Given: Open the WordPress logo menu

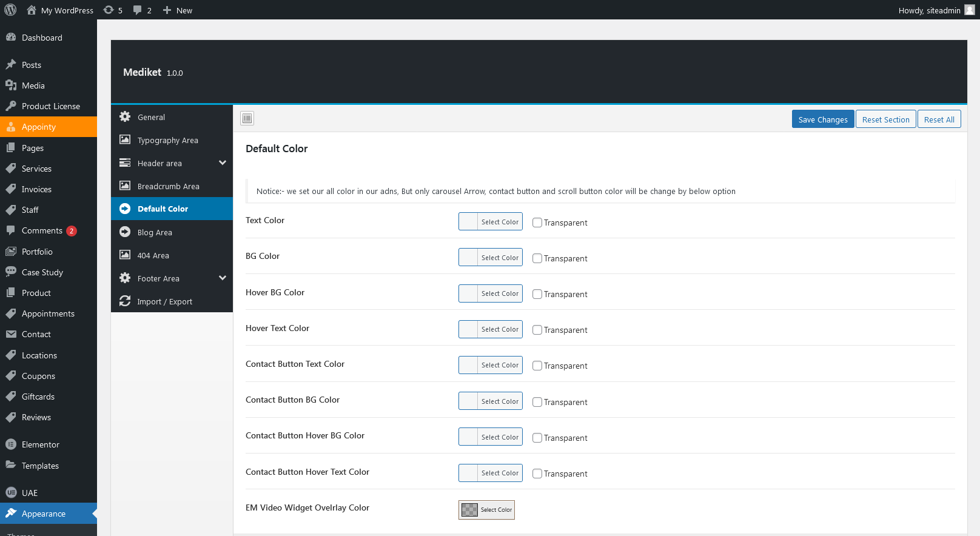Looking at the screenshot, I should [x=10, y=10].
